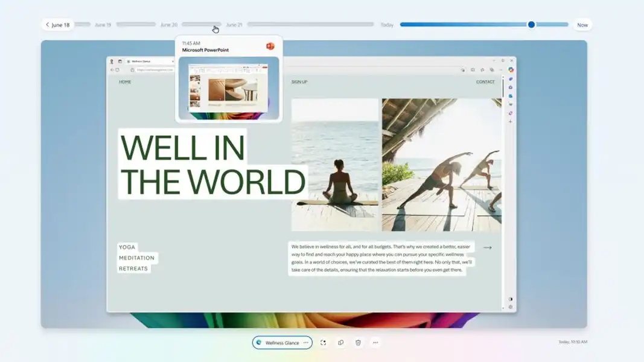Click the screen region select icon
644x362 pixels.
click(323, 343)
